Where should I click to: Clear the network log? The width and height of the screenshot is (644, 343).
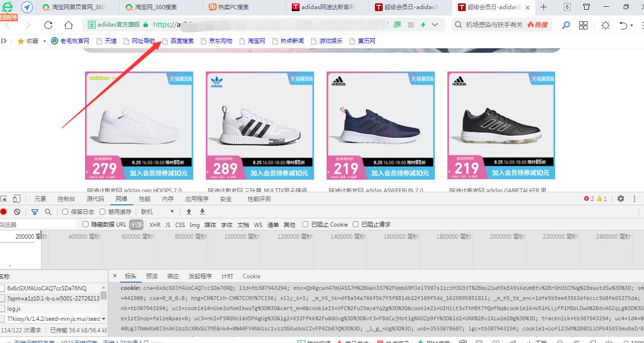pyautogui.click(x=17, y=212)
